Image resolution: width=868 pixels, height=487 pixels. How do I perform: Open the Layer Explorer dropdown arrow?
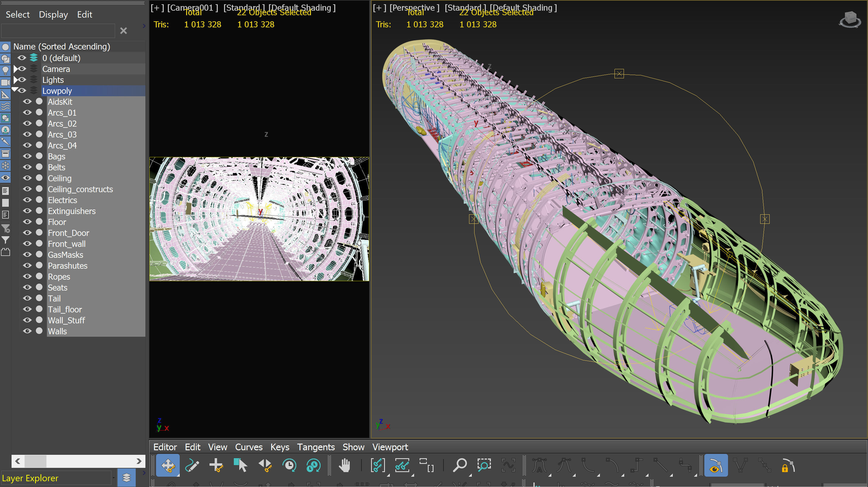tap(114, 478)
